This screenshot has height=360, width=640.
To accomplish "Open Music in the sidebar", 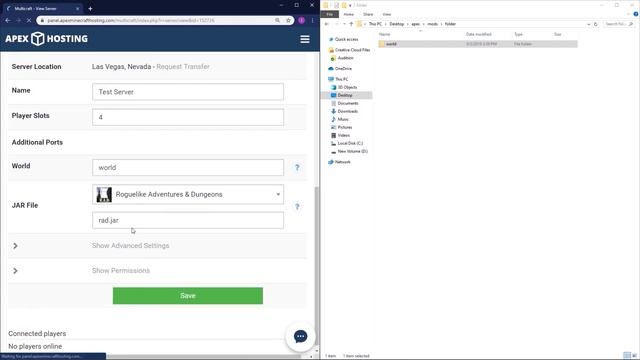I will (343, 119).
